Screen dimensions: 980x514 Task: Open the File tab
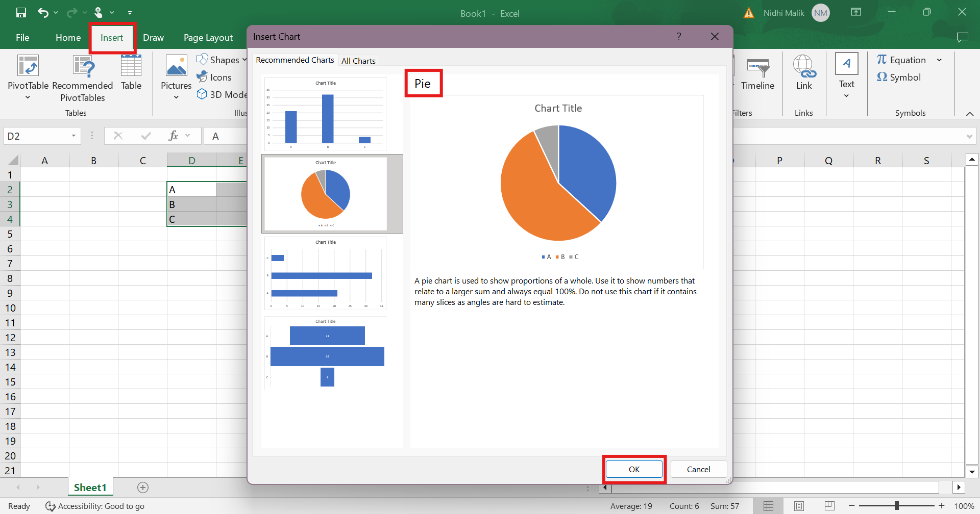[22, 38]
